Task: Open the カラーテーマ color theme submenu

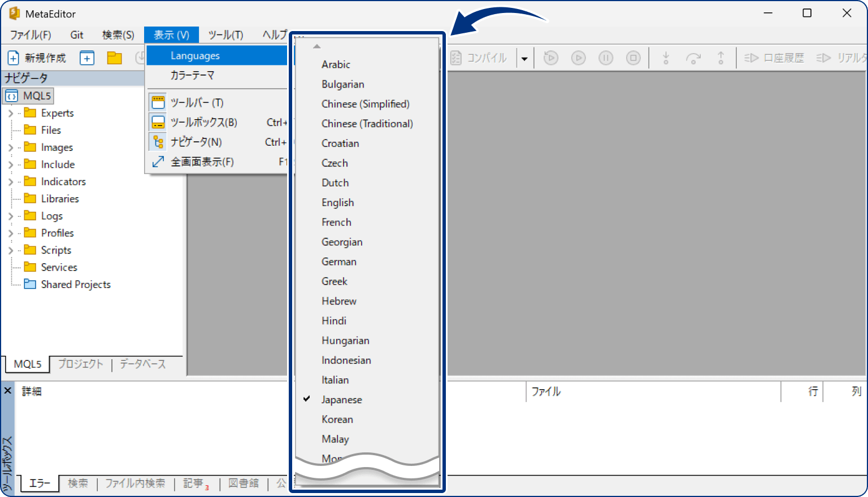Action: tap(192, 75)
